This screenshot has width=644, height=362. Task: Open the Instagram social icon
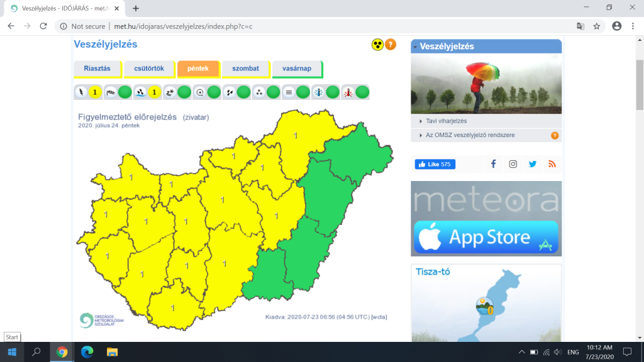(x=513, y=164)
